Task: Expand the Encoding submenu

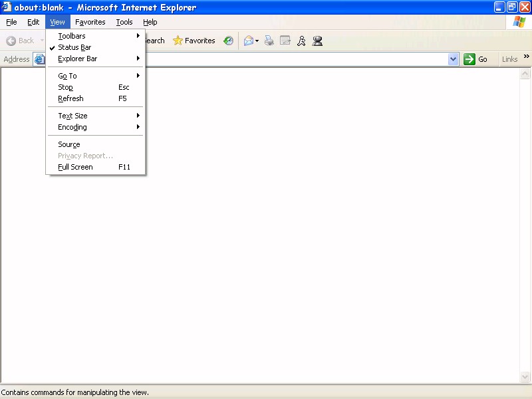Action: 96,127
